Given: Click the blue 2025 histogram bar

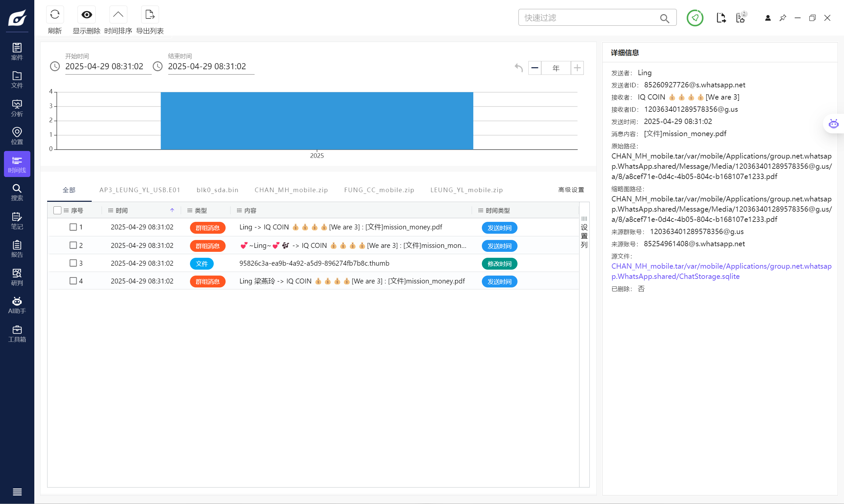Looking at the screenshot, I should click(x=317, y=121).
